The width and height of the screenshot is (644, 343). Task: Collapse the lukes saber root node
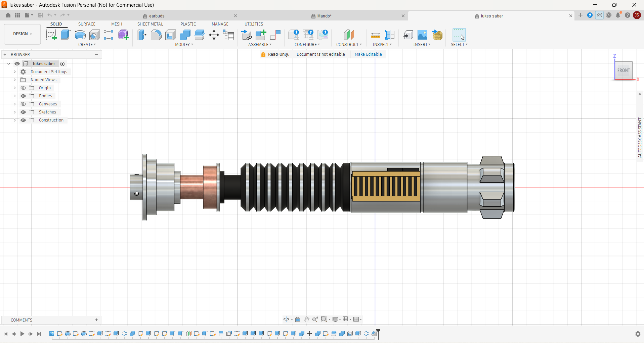[9, 64]
